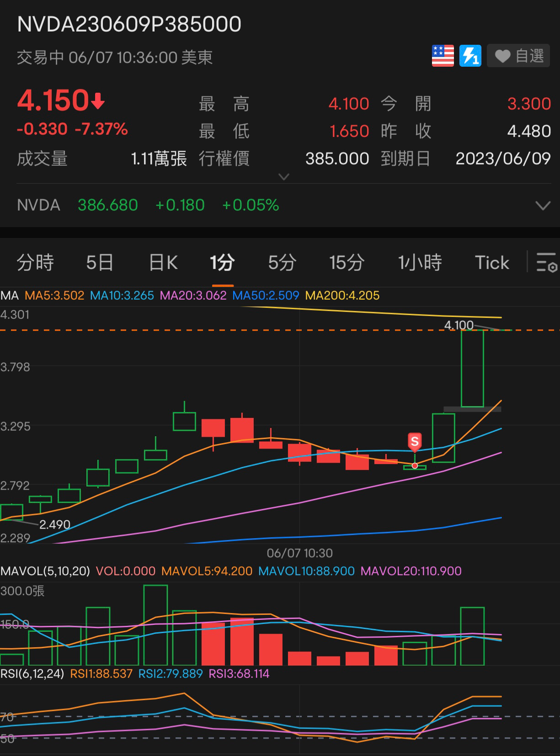Tap the MA20:3.062 value
The height and width of the screenshot is (756, 560).
(x=193, y=296)
